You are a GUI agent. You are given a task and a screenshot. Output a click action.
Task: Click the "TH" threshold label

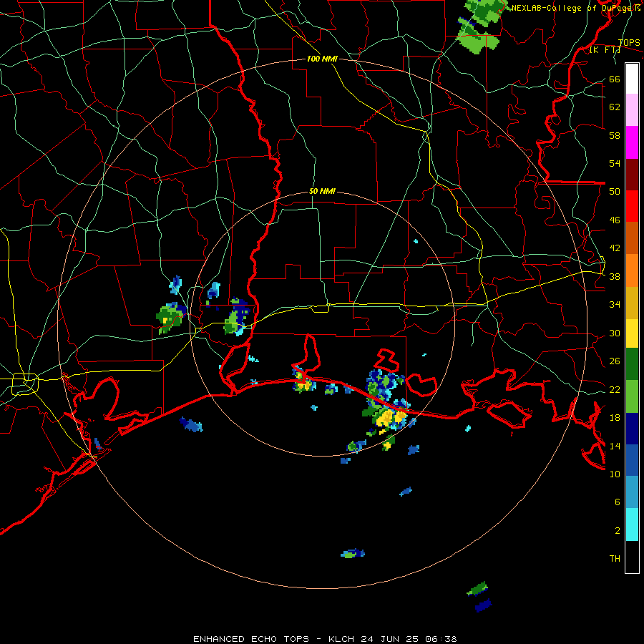pyautogui.click(x=615, y=559)
